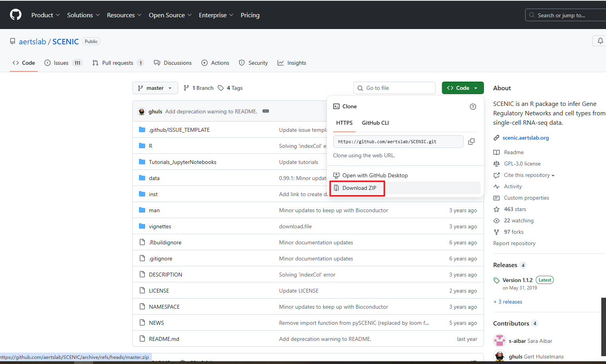Image resolution: width=606 pixels, height=364 pixels.
Task: Expand the Solutions menu
Action: [83, 15]
